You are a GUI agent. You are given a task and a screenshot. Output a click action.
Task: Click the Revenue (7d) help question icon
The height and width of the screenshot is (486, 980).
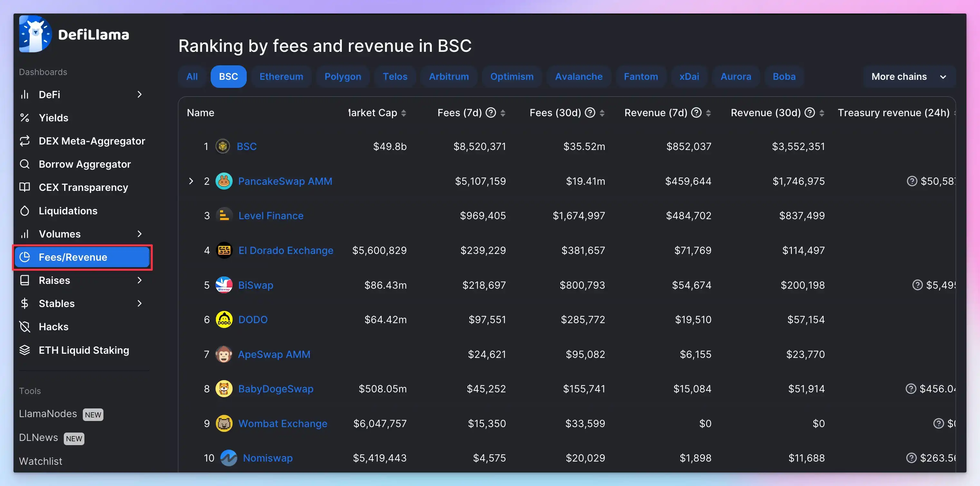tap(696, 112)
